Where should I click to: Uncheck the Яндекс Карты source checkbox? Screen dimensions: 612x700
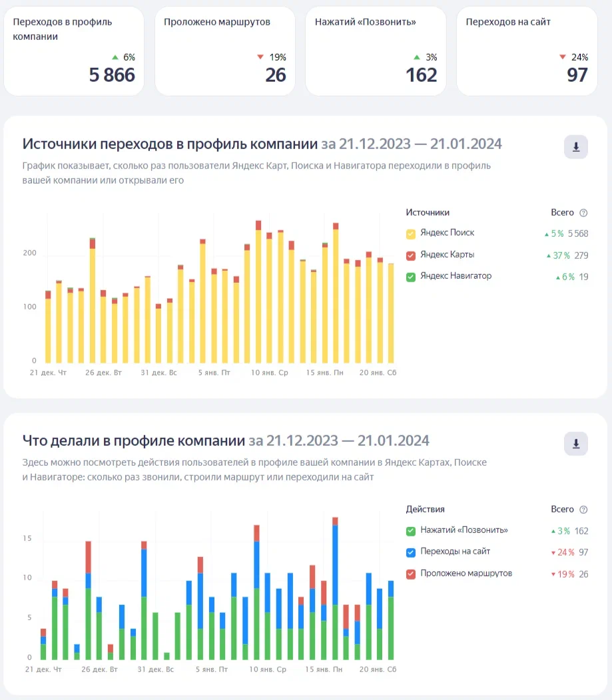click(411, 255)
